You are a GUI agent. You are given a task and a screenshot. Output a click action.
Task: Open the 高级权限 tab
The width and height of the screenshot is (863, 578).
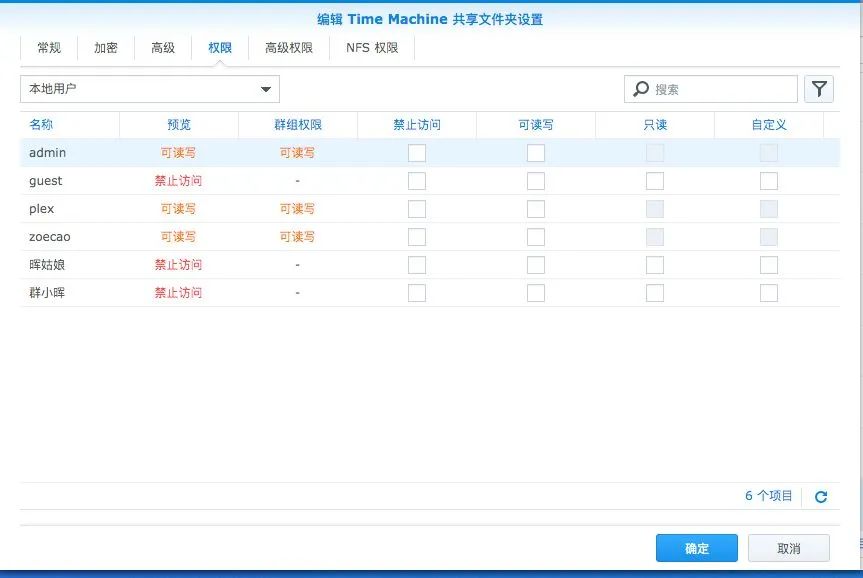pos(289,48)
